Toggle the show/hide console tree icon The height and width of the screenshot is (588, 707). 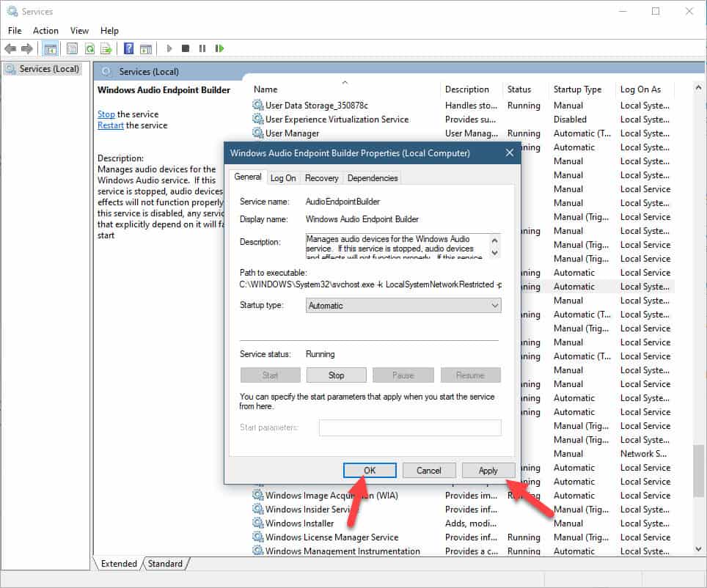pos(50,48)
